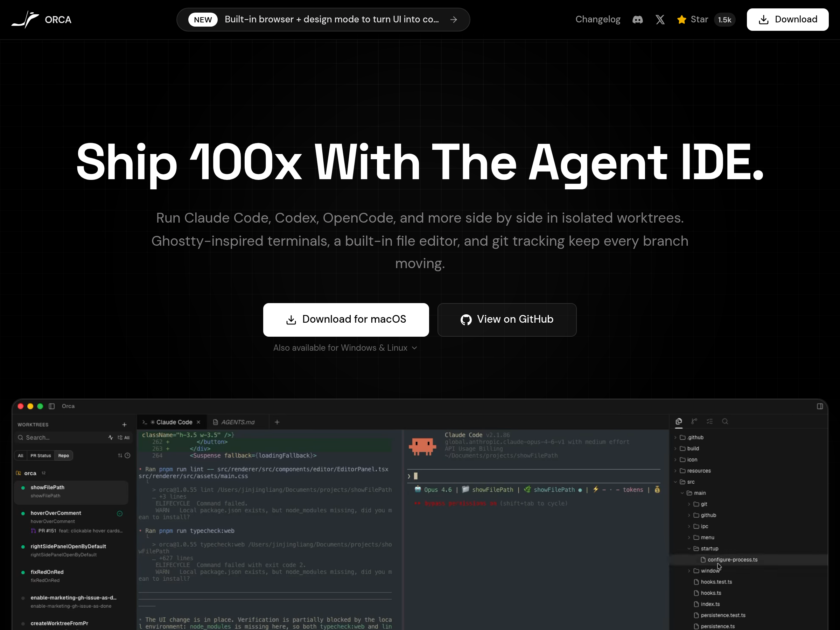Click Download for macOS button
Screen dimensions: 840x630
345,319
